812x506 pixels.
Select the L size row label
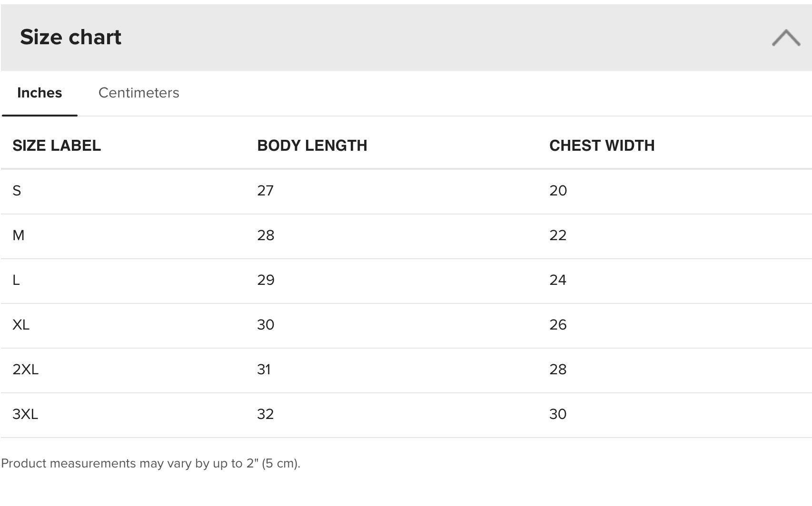pos(16,280)
